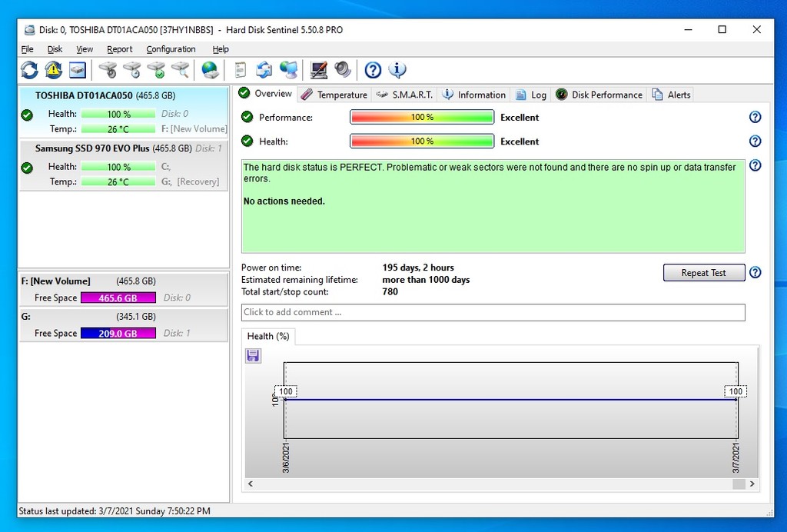Open the Report menu

(119, 49)
